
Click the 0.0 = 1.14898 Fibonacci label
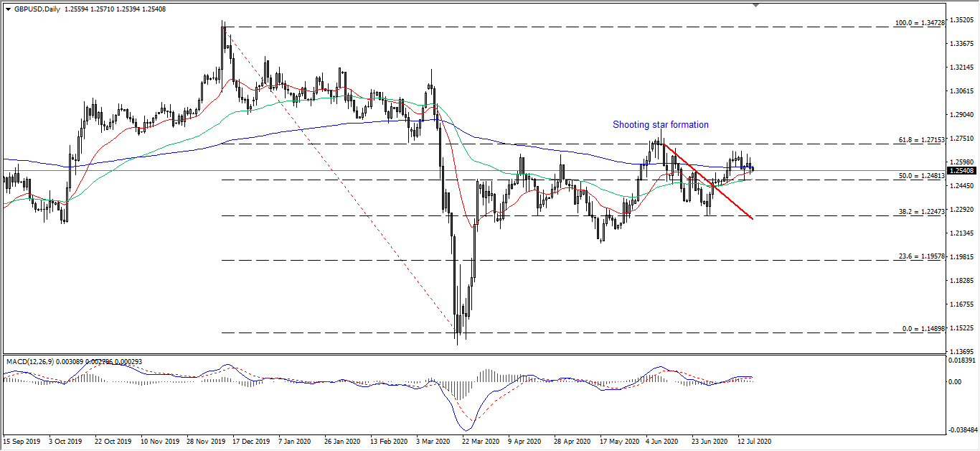tap(922, 329)
